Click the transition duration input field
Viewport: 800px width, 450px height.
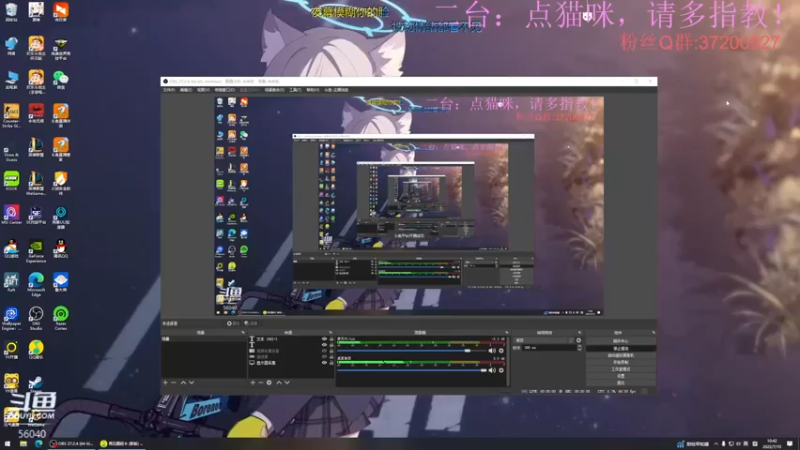point(549,347)
